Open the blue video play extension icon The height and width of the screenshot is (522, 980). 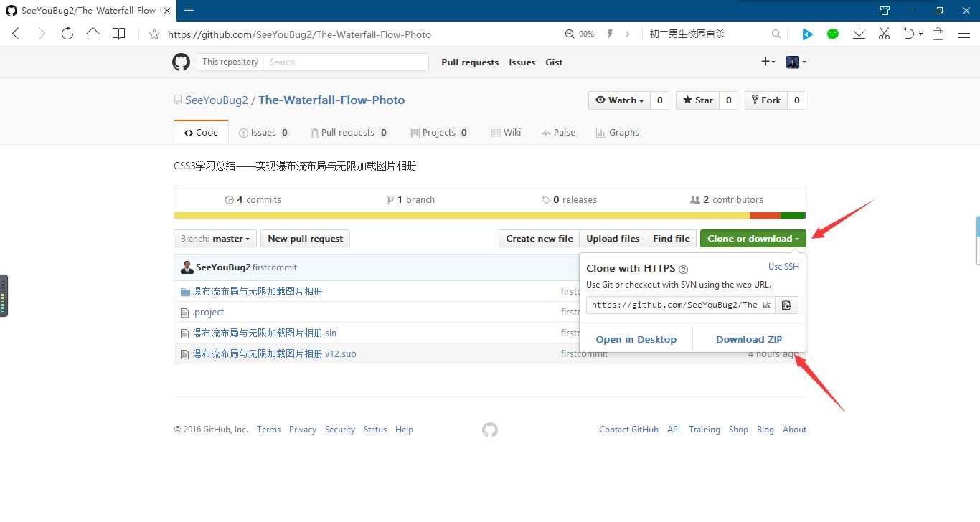point(807,34)
